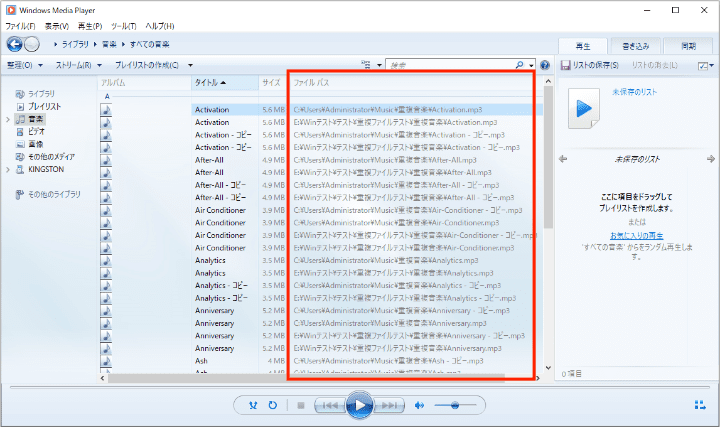Switch to the 同期 tab
The width and height of the screenshot is (720, 427).
coord(688,46)
